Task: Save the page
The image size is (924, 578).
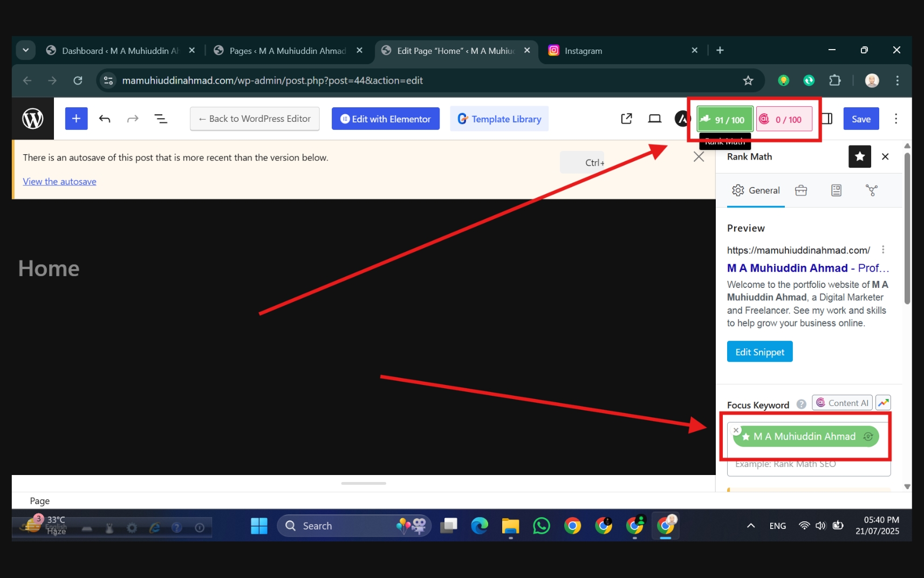Action: click(x=861, y=119)
